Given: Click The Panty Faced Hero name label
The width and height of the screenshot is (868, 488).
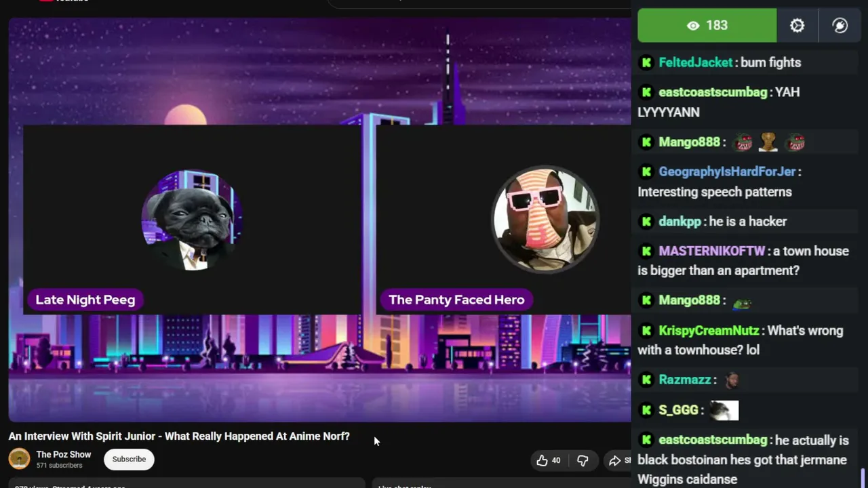Looking at the screenshot, I should click(x=456, y=300).
